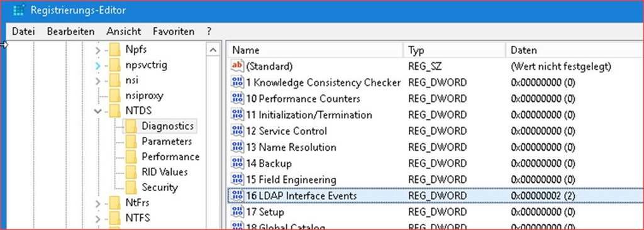Click the Security folder icon

coord(131,187)
